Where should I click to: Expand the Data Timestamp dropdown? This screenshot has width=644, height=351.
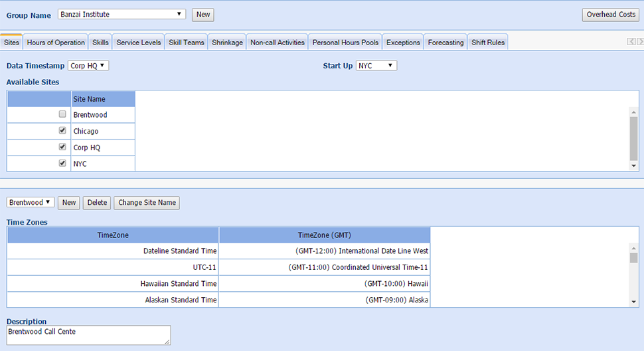point(88,66)
